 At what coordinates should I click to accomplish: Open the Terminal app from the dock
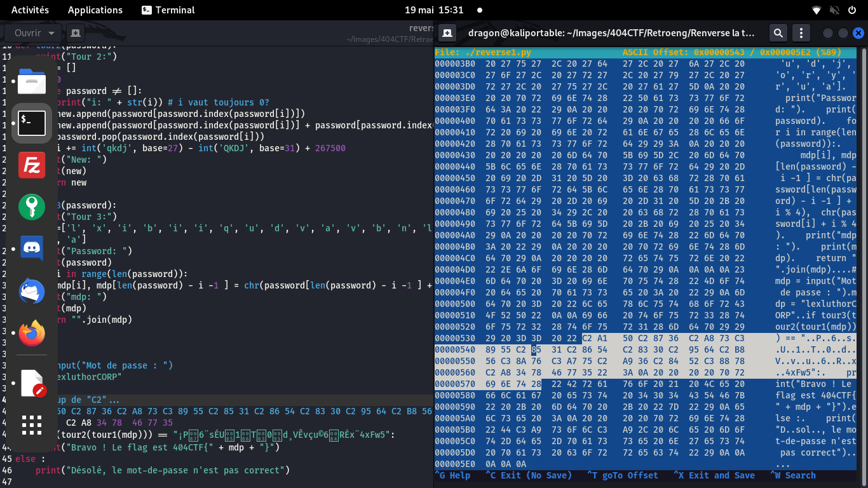(32, 123)
